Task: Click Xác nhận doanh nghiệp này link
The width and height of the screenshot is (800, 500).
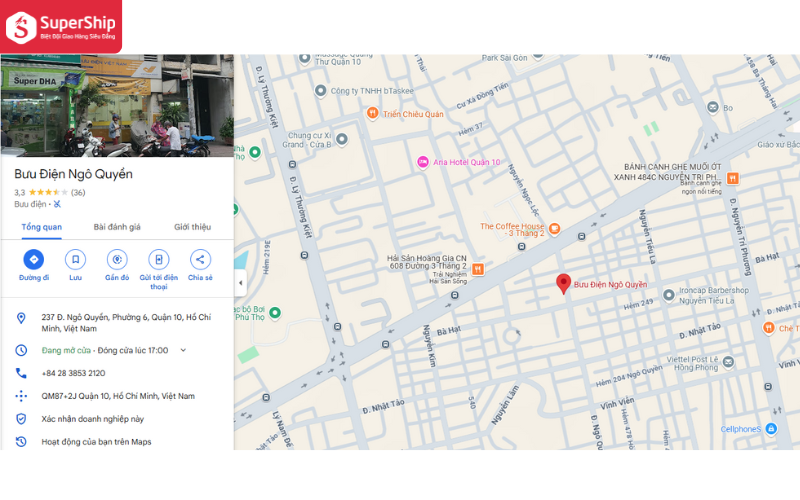Action: pyautogui.click(x=93, y=419)
